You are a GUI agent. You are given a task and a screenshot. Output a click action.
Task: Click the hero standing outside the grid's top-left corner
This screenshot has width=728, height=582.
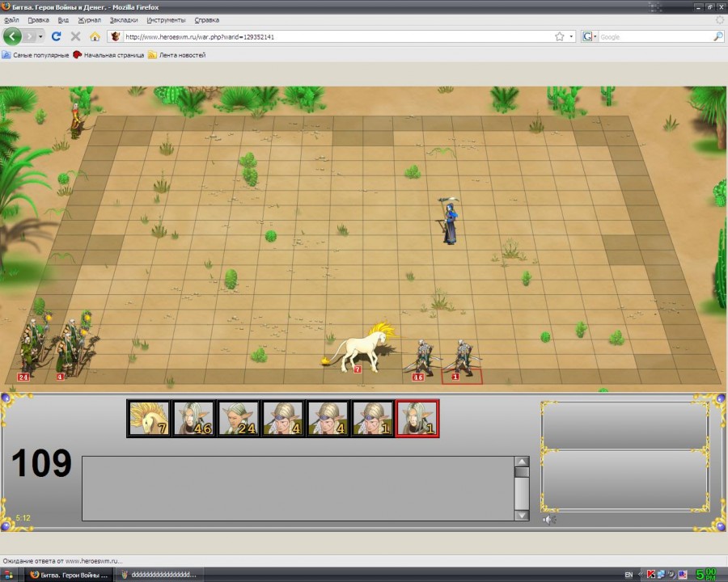point(76,120)
